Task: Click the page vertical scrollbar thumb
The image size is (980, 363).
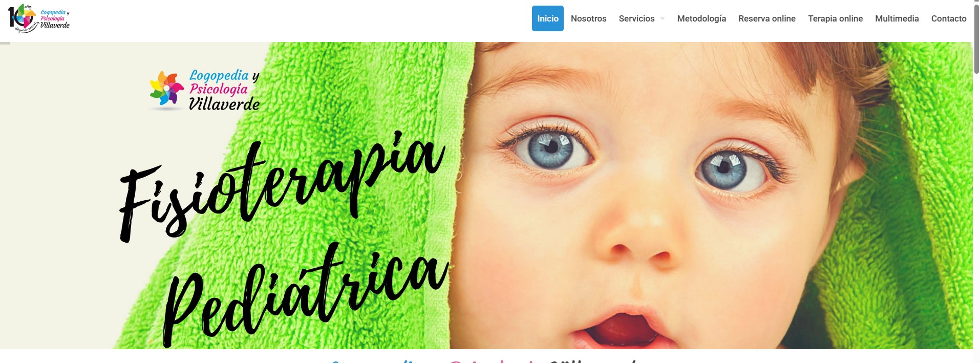Action: [976, 39]
